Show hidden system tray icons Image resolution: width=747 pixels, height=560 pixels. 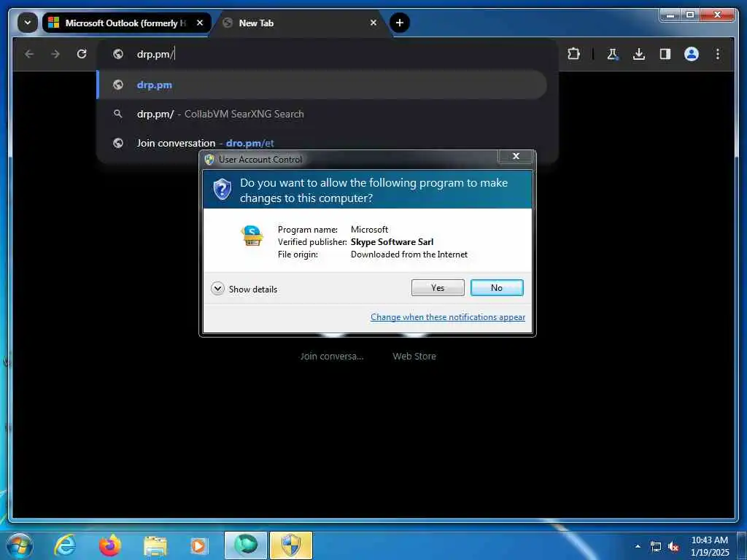[x=638, y=546]
